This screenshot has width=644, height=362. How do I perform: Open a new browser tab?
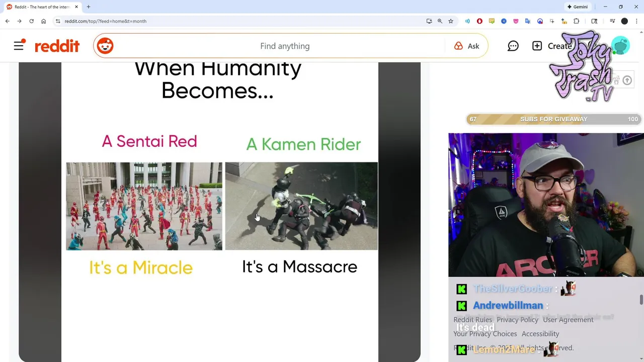(89, 7)
